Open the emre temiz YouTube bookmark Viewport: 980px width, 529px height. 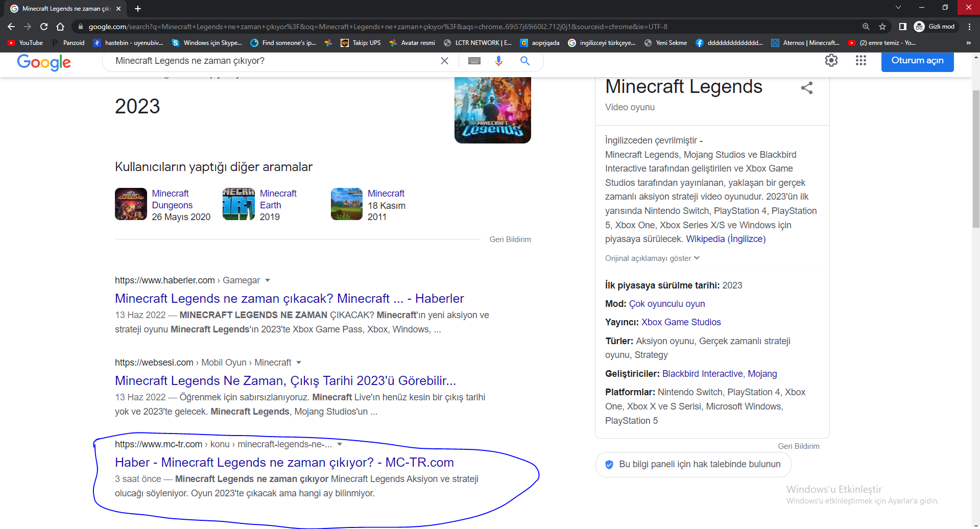[x=882, y=43]
